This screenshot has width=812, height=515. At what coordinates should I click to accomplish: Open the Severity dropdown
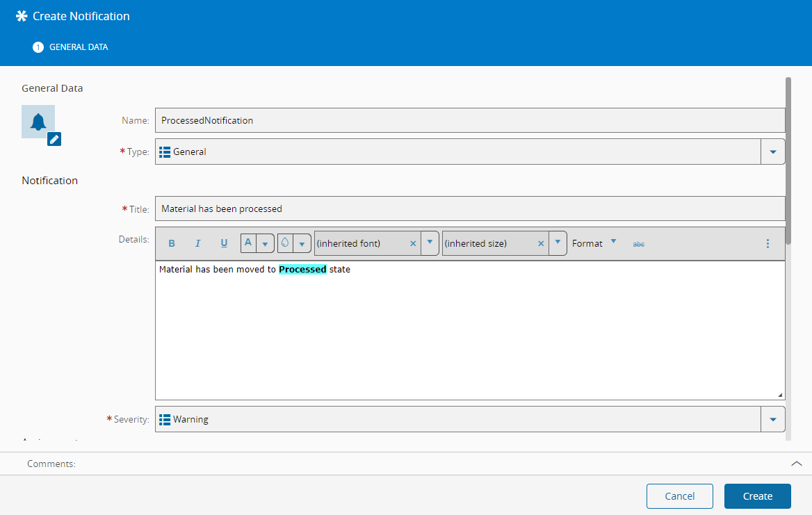pyautogui.click(x=772, y=420)
